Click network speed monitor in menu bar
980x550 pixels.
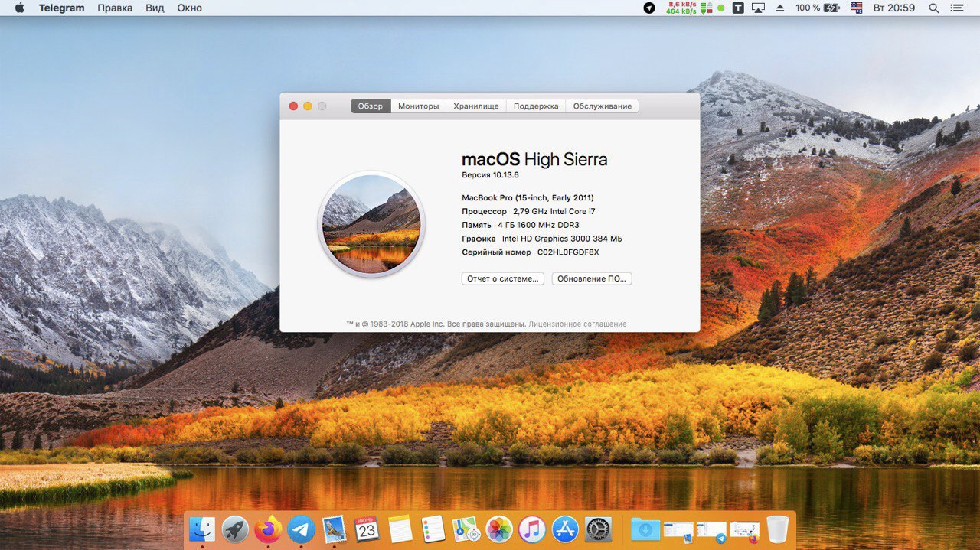689,8
